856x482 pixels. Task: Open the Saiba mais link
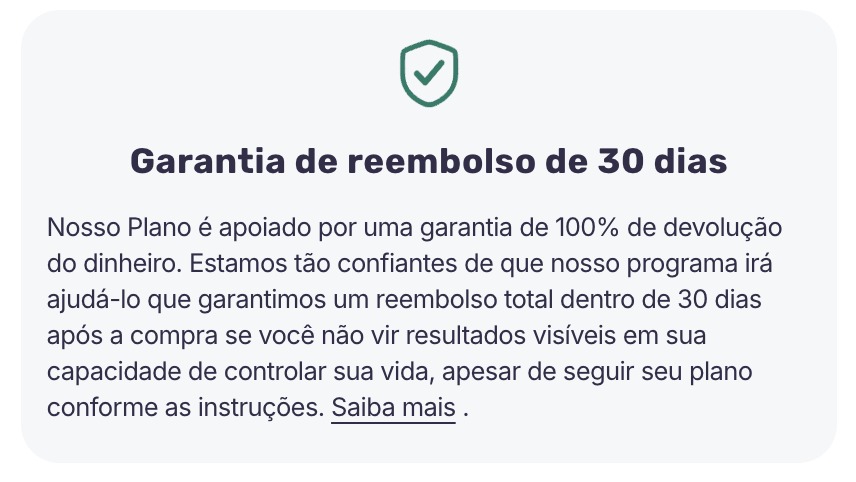tap(393, 407)
